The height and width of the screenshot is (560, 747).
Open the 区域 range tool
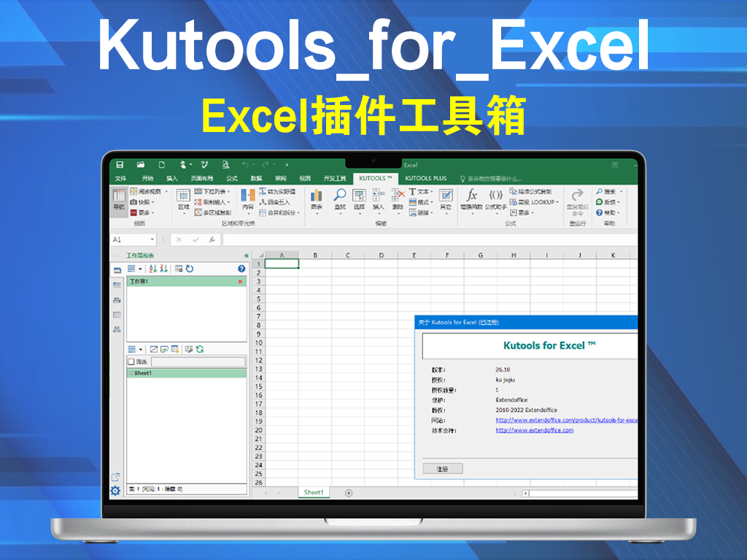tap(183, 201)
